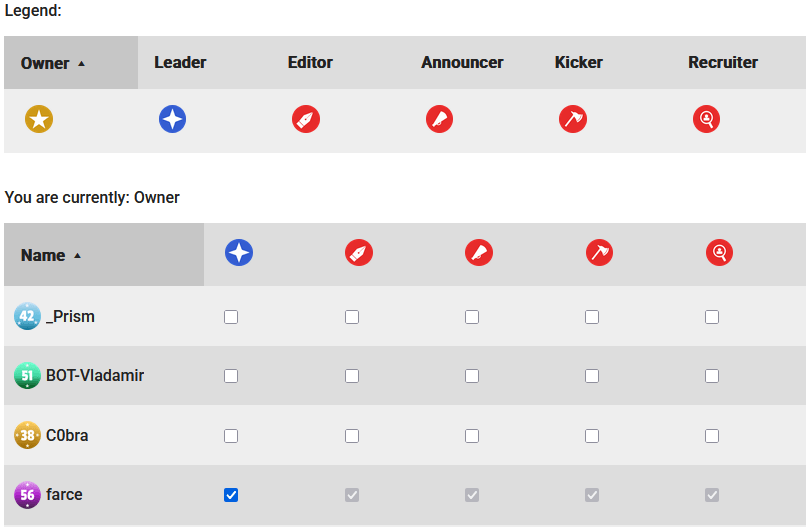This screenshot has width=811, height=527.
Task: Click the blue Leader icon in legend
Action: [173, 120]
